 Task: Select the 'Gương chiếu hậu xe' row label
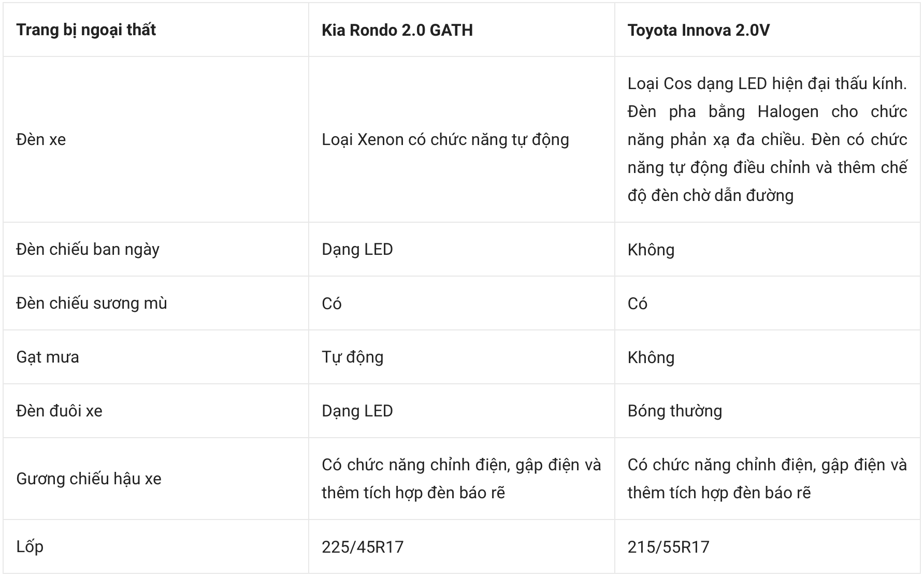(89, 479)
